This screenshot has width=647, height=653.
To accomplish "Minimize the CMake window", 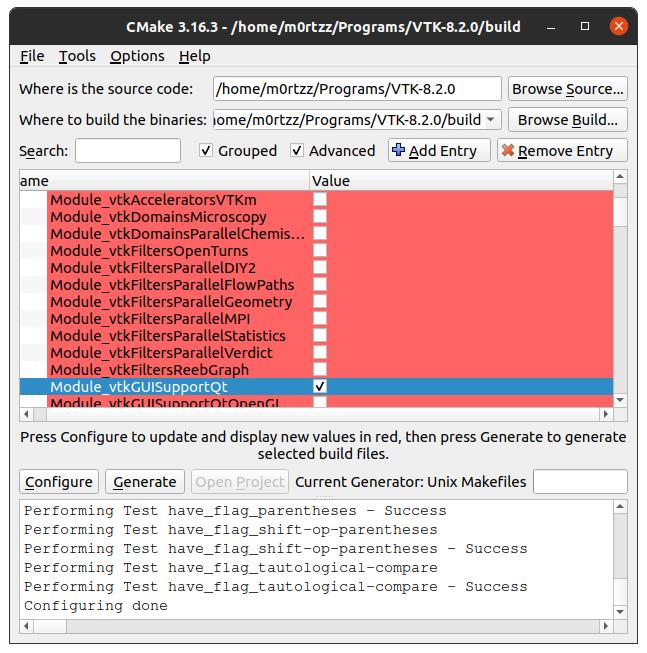I will (x=551, y=27).
